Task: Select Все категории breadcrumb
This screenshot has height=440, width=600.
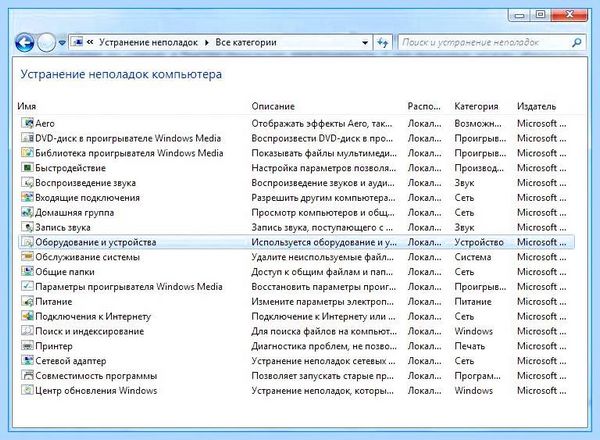Action: click(246, 42)
